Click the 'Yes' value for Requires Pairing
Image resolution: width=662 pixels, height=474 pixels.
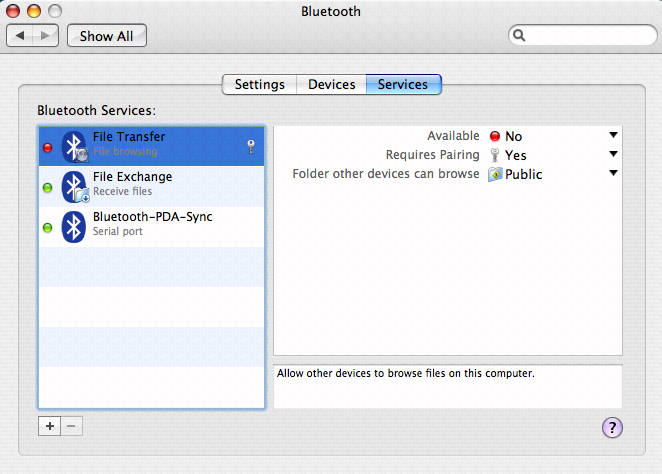515,155
